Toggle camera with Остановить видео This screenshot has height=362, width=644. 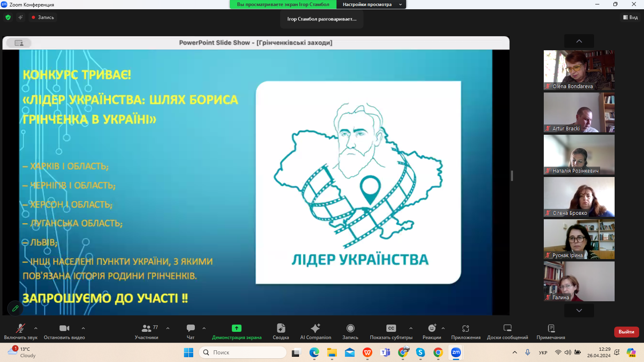coord(64,331)
